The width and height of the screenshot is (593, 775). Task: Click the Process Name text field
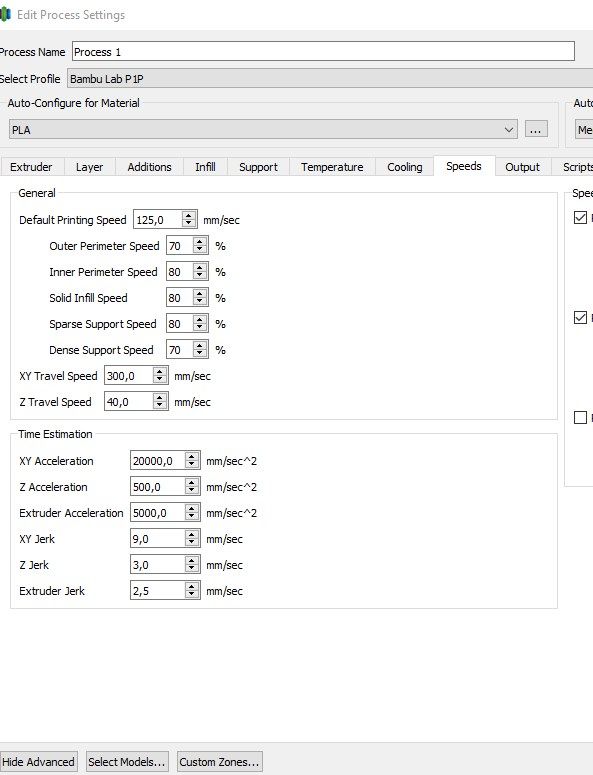pyautogui.click(x=323, y=51)
